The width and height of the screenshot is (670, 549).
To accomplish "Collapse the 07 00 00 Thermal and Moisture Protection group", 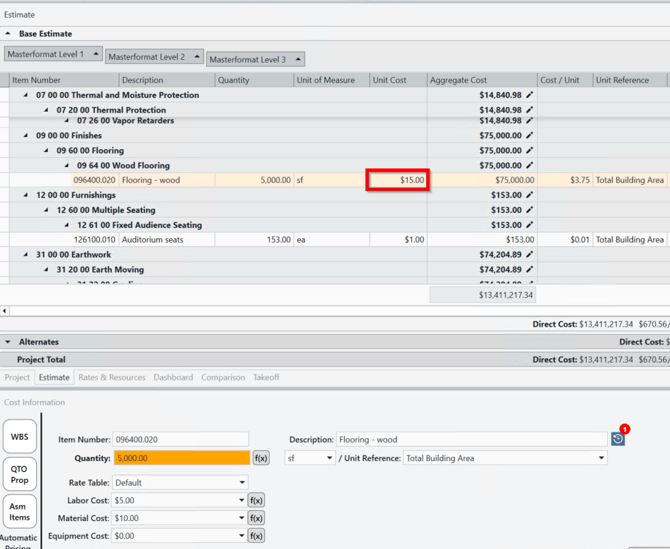I will click(x=26, y=96).
